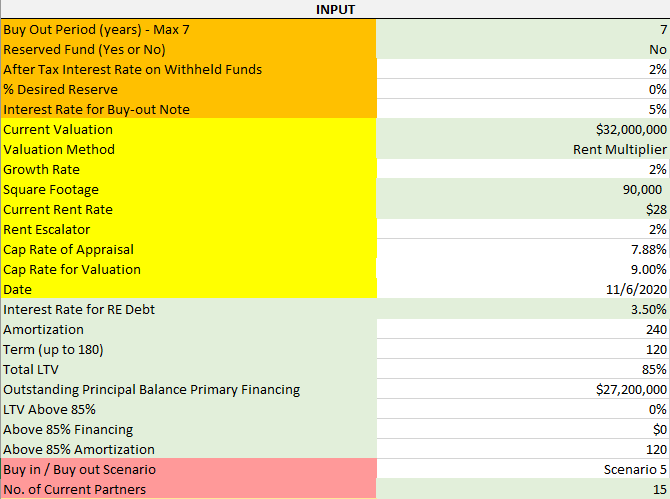Select the Cap Rate of Appraisal value 7.88%
This screenshot has width=670, height=499.
click(523, 250)
